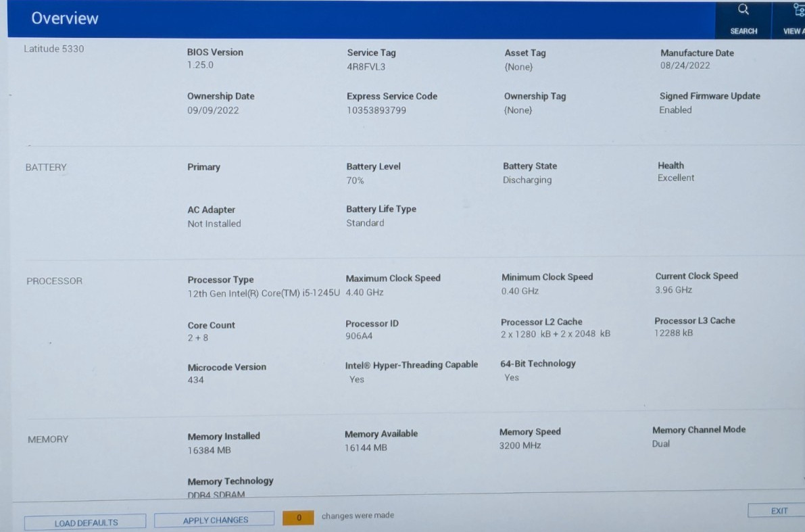This screenshot has height=532, width=805.
Task: Select Minimum Clock Speed 0.40 GHz
Action: 520,291
